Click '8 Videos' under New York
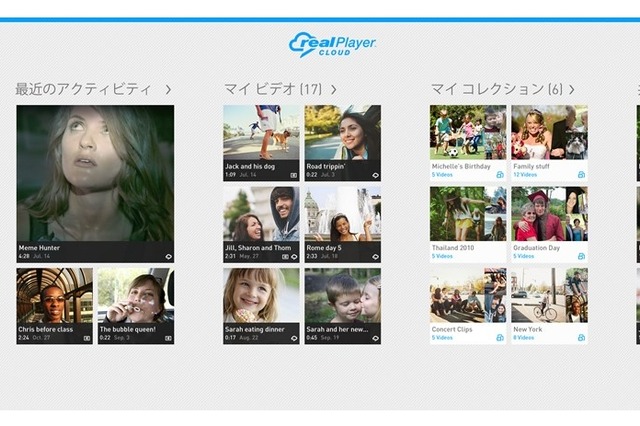This screenshot has height=426, width=640. 524,337
